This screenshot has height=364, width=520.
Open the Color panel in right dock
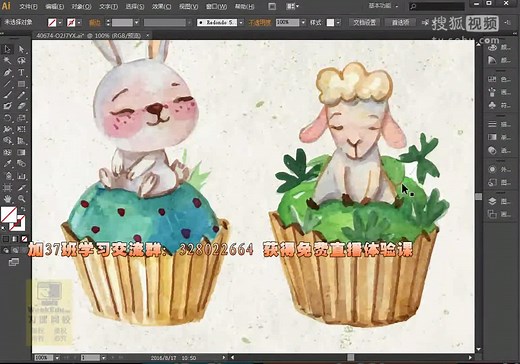pos(492,47)
